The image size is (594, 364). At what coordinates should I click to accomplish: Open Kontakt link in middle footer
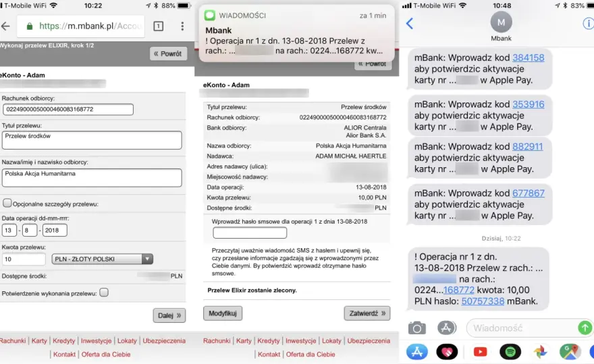click(x=269, y=354)
